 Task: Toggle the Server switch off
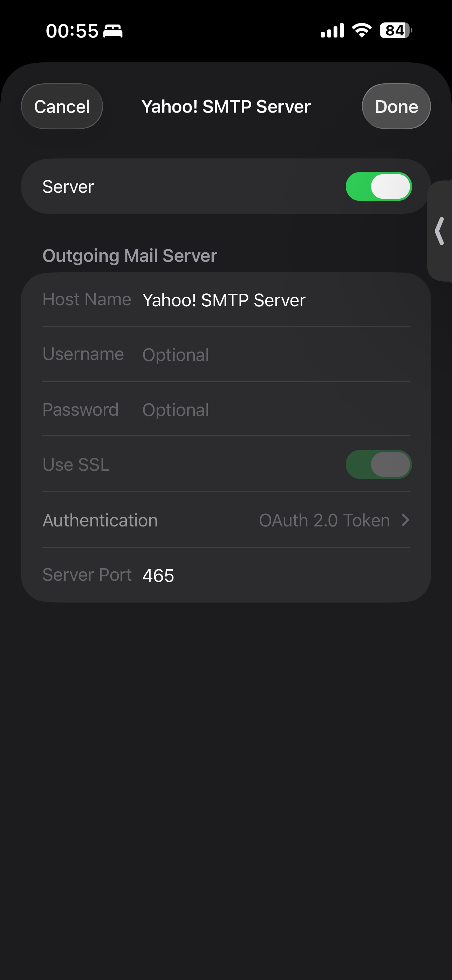click(378, 186)
